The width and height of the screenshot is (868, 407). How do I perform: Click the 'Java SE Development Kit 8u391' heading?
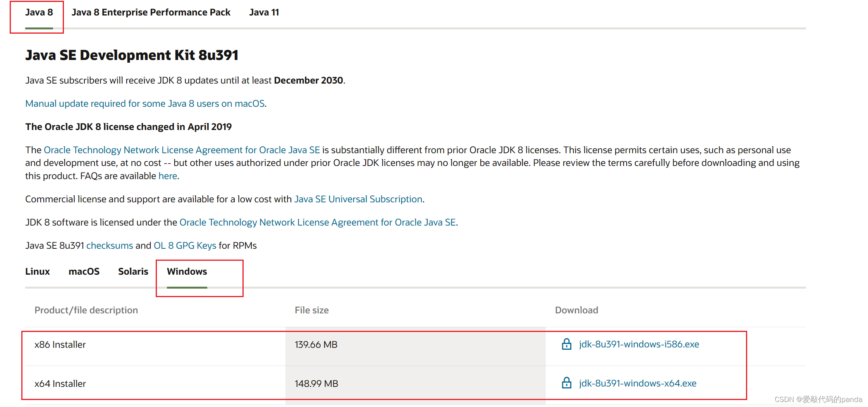pyautogui.click(x=132, y=55)
